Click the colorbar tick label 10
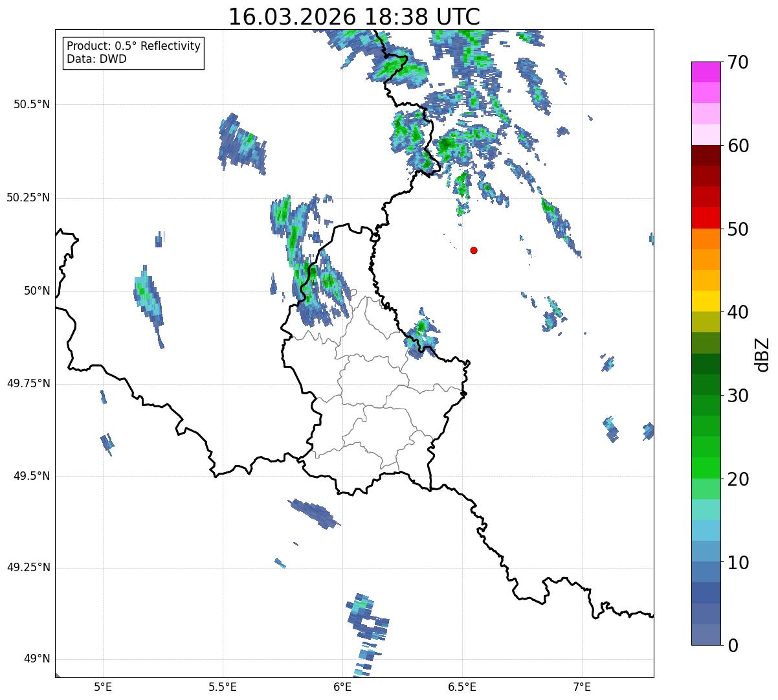Viewport: 778px width, 700px height. tap(737, 563)
